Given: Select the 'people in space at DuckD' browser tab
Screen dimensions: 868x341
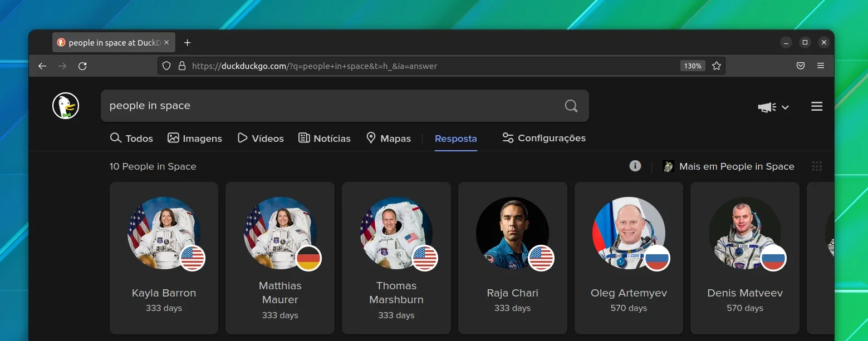Looking at the screenshot, I should point(114,42).
